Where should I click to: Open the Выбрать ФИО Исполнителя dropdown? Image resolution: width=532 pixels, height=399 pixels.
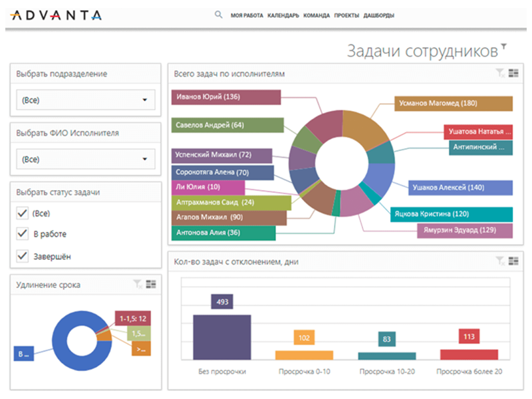(x=85, y=159)
